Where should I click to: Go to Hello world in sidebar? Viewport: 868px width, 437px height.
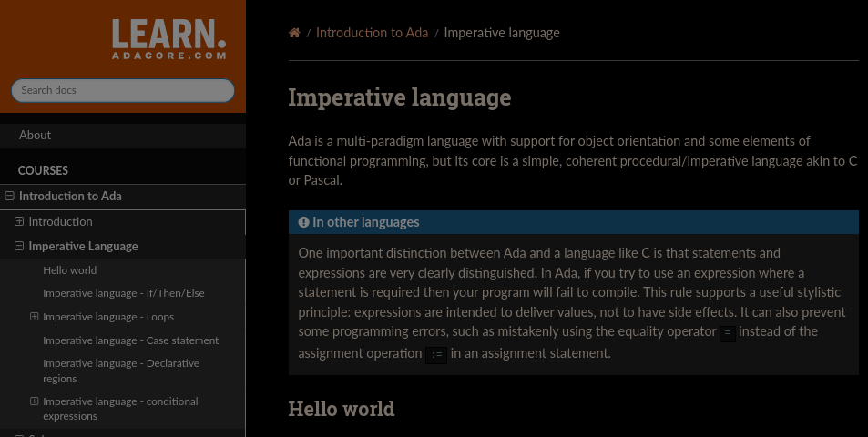69,270
